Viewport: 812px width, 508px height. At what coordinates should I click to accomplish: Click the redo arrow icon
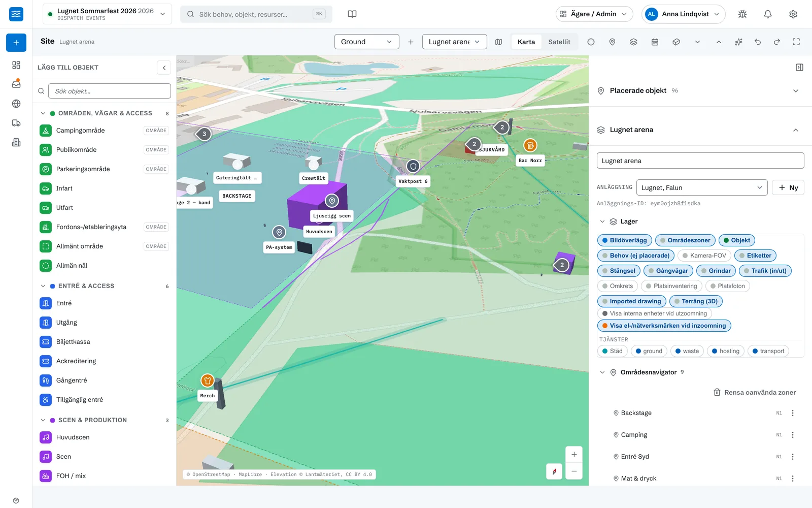click(777, 42)
